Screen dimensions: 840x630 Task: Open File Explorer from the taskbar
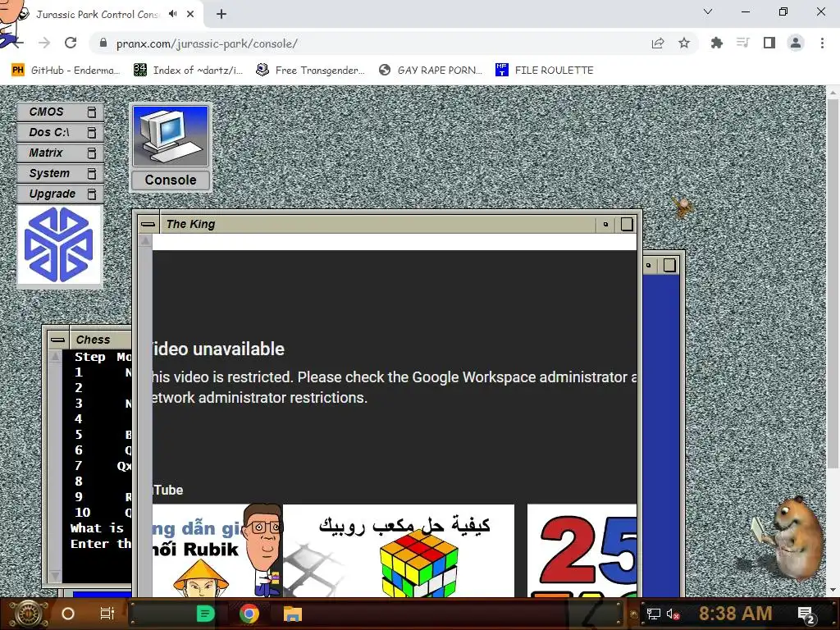pyautogui.click(x=293, y=614)
